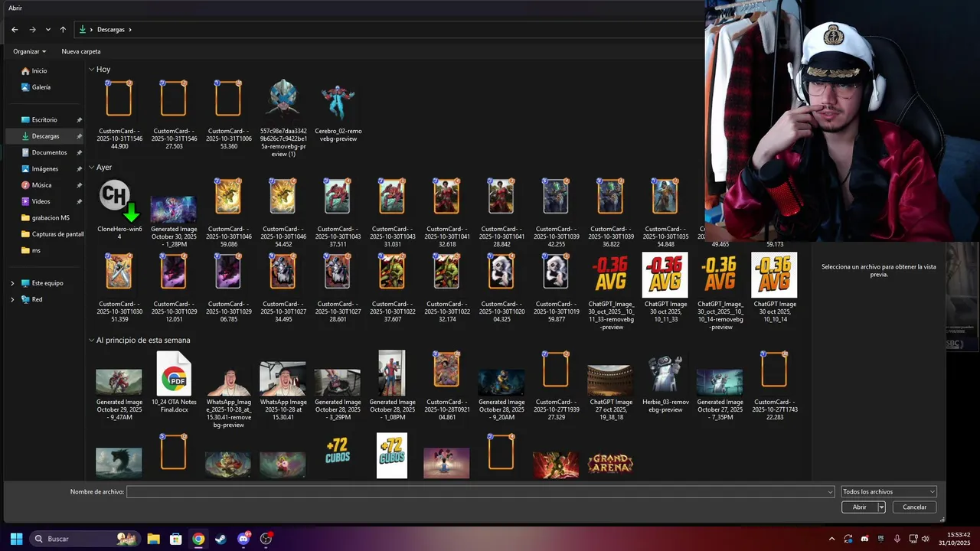Go back with the Back arrow

pos(15,29)
